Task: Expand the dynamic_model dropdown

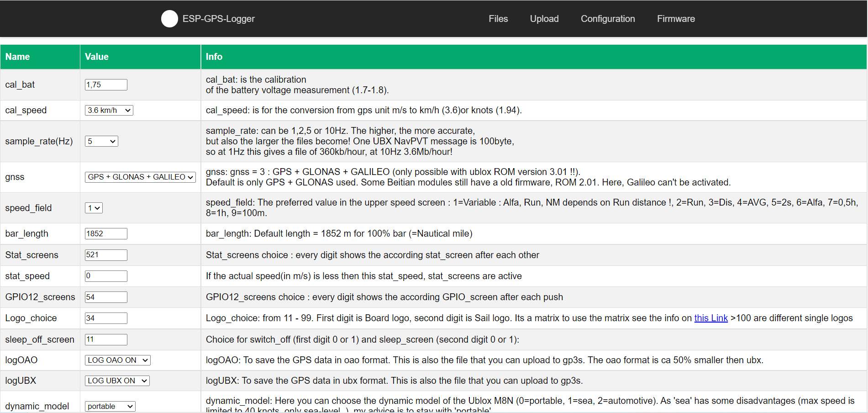Action: 110,406
